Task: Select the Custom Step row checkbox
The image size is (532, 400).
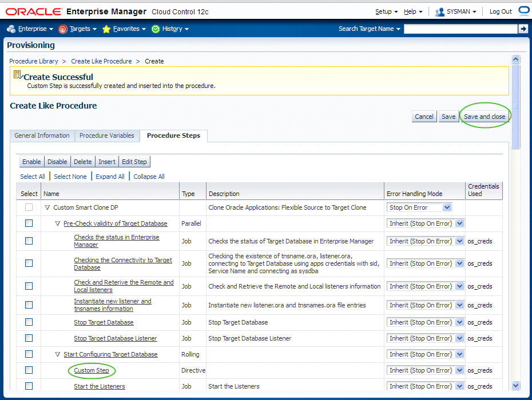Action: tap(29, 370)
